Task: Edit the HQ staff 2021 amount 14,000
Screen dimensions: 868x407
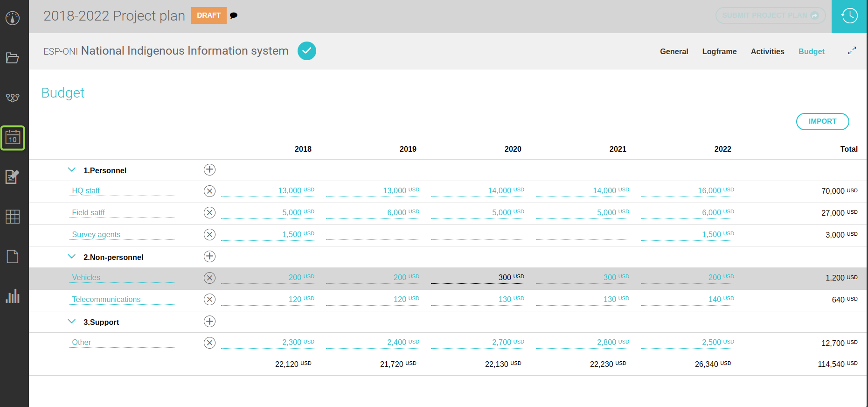Action: (583, 190)
